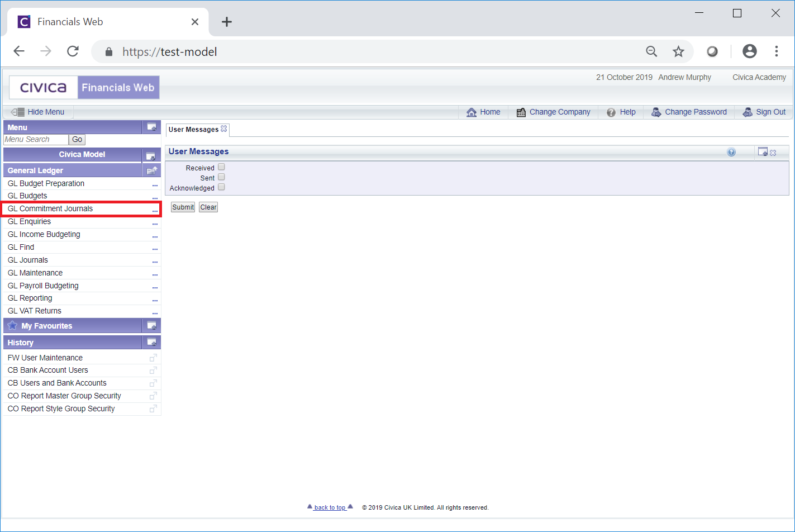Screen dimensions: 795x532
Task: Open FW User Maintenance in new window icon
Action: click(x=153, y=358)
